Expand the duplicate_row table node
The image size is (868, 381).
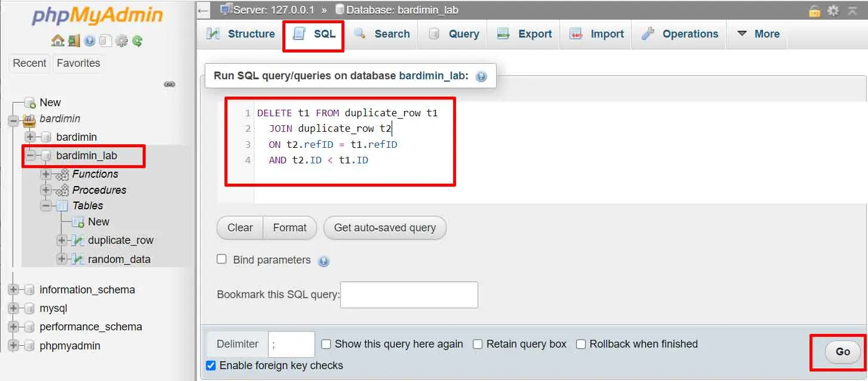click(x=61, y=240)
